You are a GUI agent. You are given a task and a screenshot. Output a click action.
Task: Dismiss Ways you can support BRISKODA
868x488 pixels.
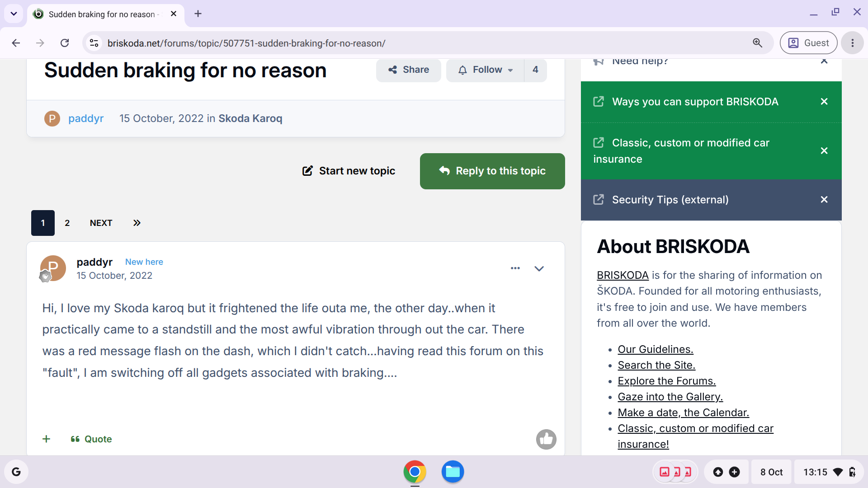coord(824,102)
